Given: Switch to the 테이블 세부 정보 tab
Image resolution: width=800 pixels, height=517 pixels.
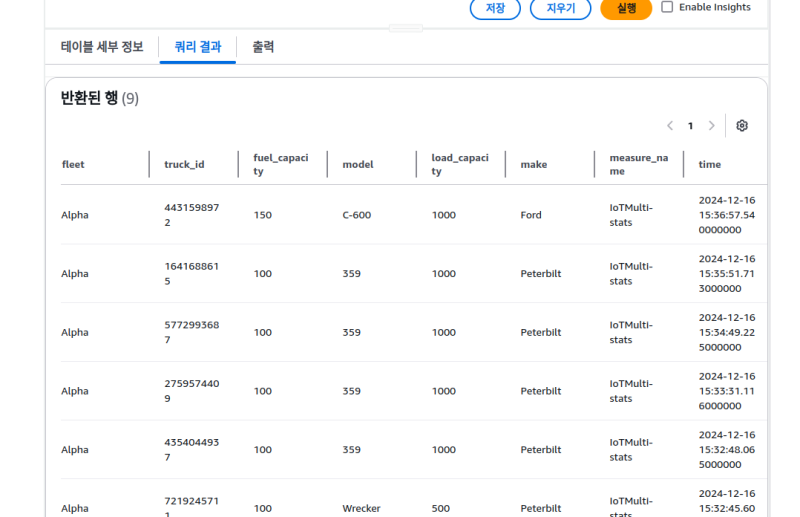Looking at the screenshot, I should (x=102, y=47).
